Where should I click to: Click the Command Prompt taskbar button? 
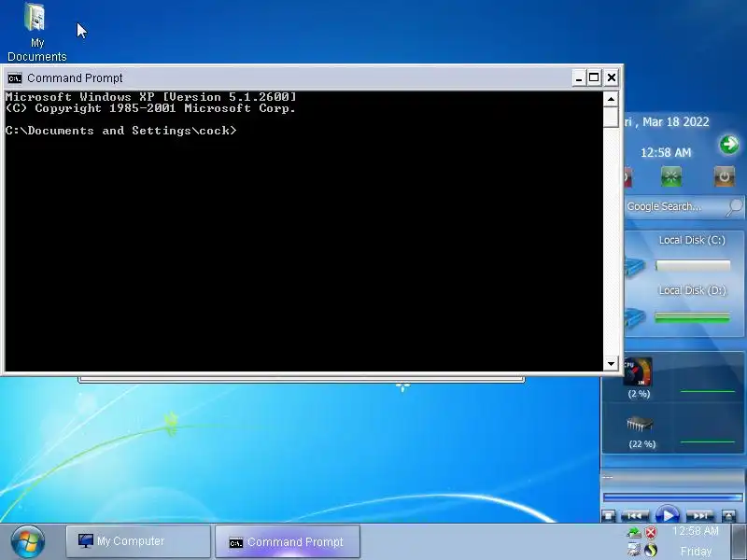(288, 541)
